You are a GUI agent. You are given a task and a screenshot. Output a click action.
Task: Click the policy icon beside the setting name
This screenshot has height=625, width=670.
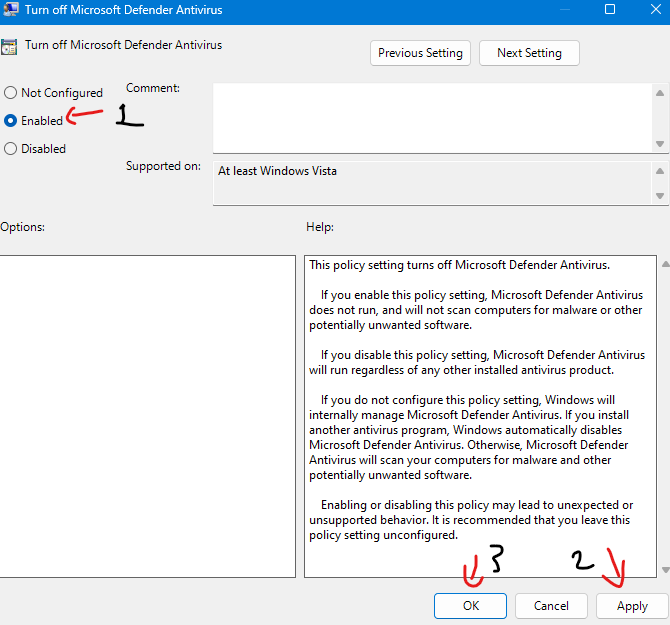coord(9,47)
